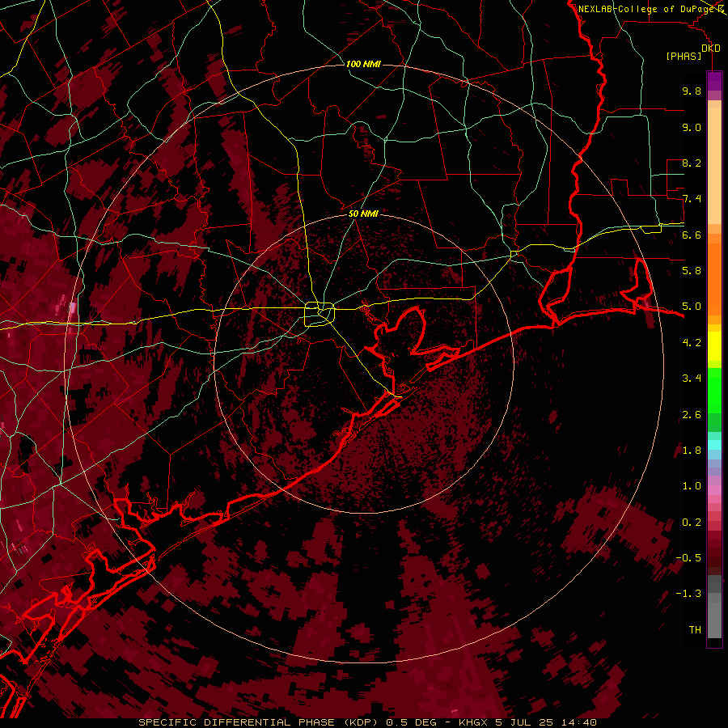This screenshot has height=728, width=728.
Task: Click the 0.2 value on color scale
Action: [x=692, y=523]
